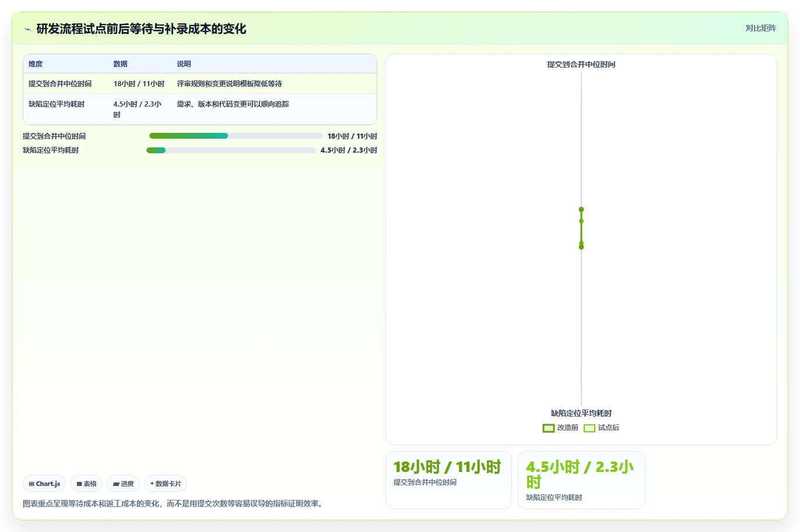The height and width of the screenshot is (532, 800).
Task: Click the footer note starting 图表重点呈现
Action: pyautogui.click(x=174, y=503)
